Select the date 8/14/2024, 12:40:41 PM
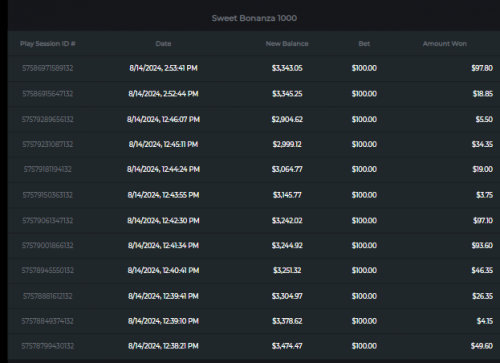Viewport: 500px width, 363px height. [163, 270]
